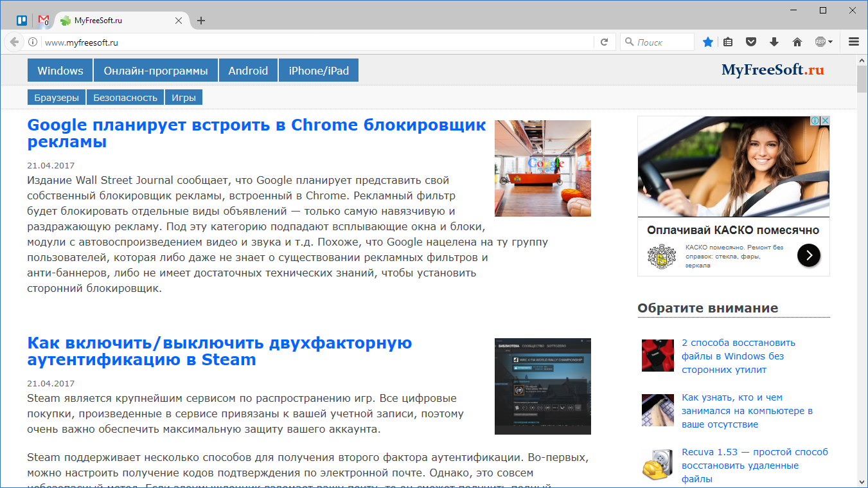Click the KASKO ad car image
Viewport: 868px width, 488px height.
(x=734, y=167)
